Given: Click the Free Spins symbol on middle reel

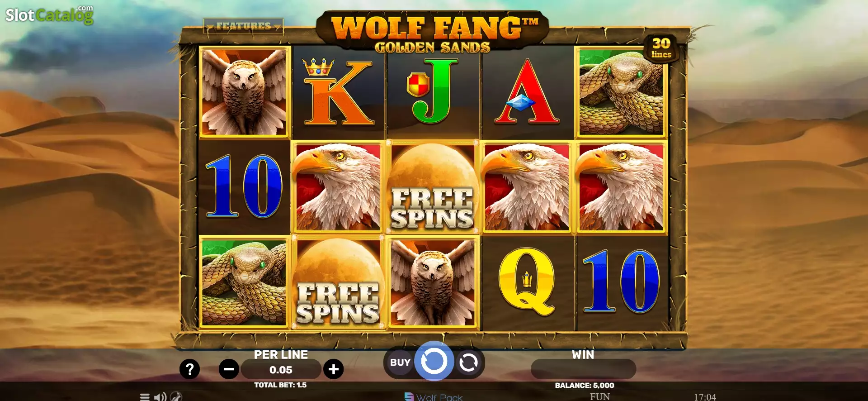Looking at the screenshot, I should [432, 187].
